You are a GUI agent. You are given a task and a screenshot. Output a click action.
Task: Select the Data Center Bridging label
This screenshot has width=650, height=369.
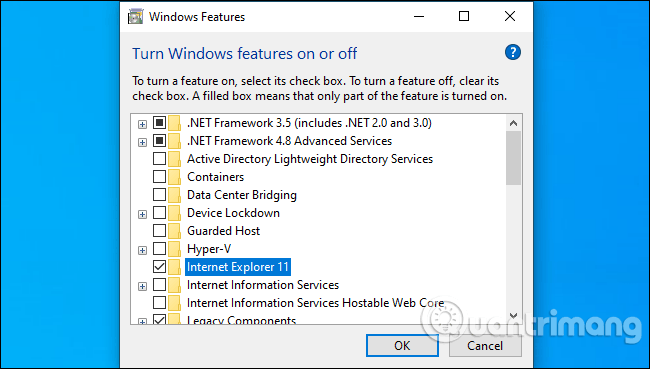point(242,195)
